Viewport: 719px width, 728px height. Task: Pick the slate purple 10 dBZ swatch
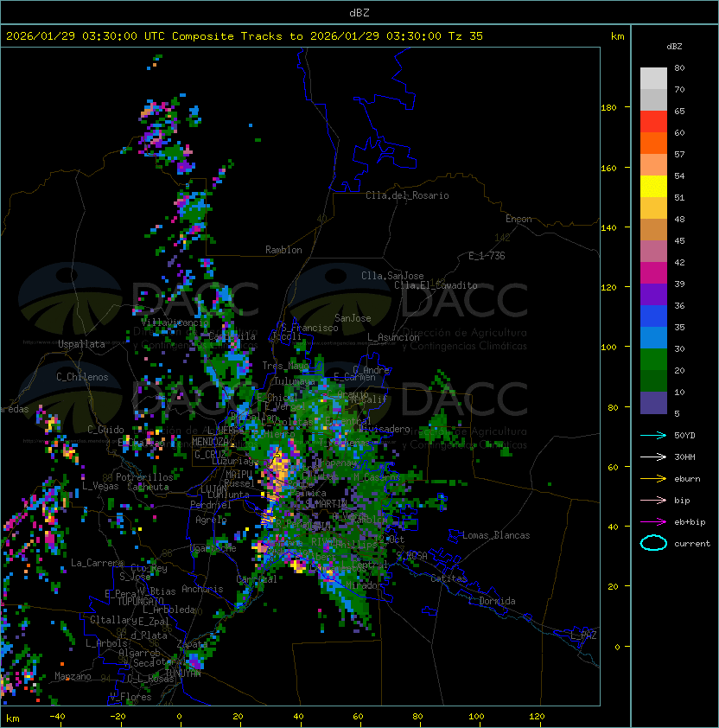click(x=653, y=403)
